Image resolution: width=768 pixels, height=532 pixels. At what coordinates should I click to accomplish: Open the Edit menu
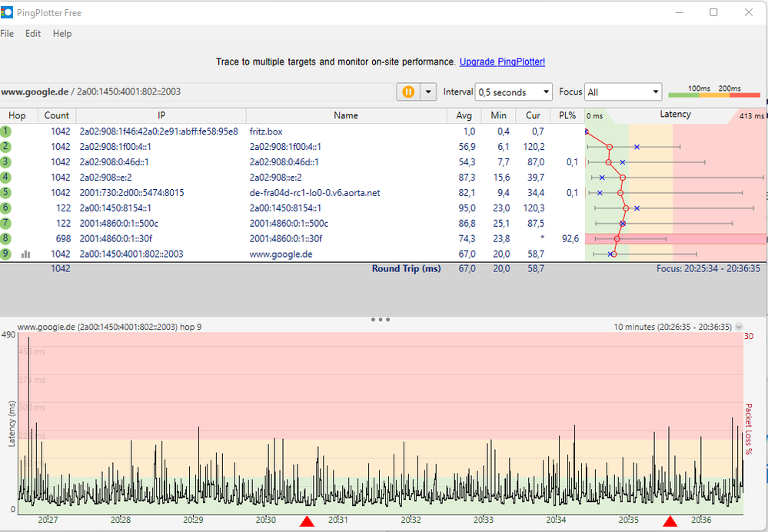coord(33,34)
